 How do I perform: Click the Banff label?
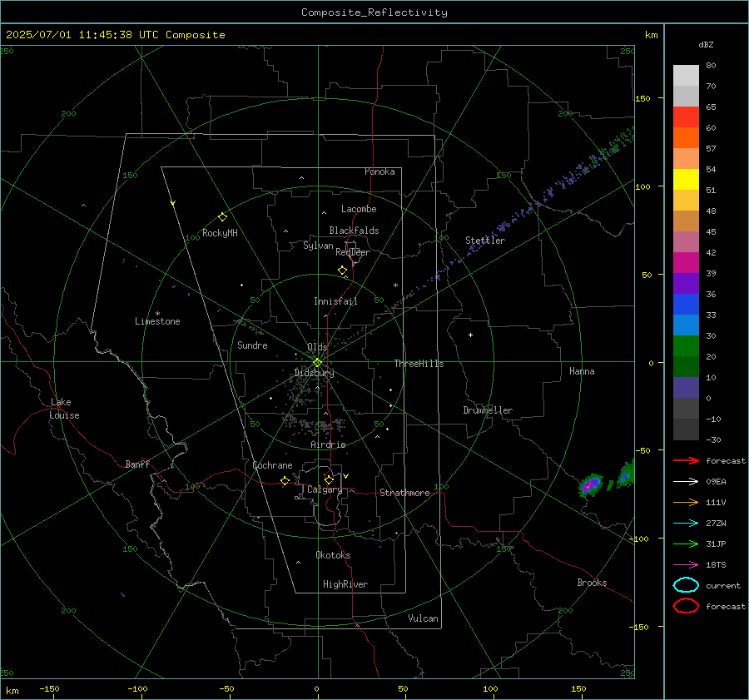click(x=137, y=464)
